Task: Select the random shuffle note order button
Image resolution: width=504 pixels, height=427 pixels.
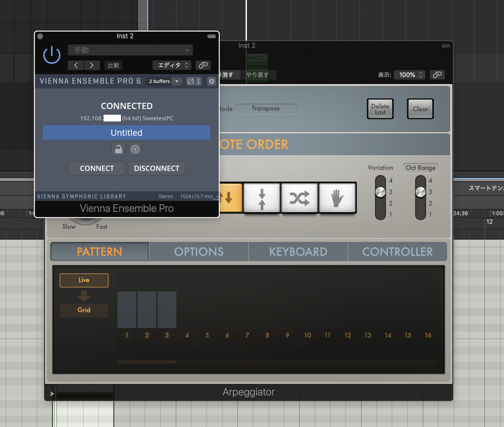Action: click(299, 198)
